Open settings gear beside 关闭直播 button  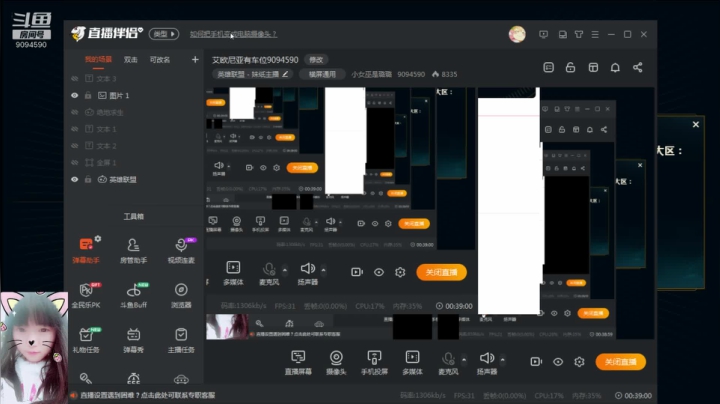tap(579, 362)
